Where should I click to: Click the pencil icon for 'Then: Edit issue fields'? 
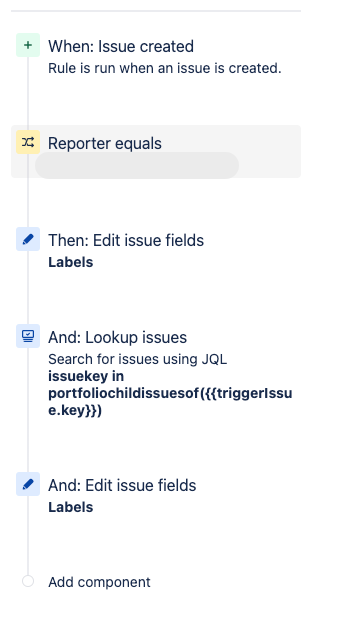[28, 239]
